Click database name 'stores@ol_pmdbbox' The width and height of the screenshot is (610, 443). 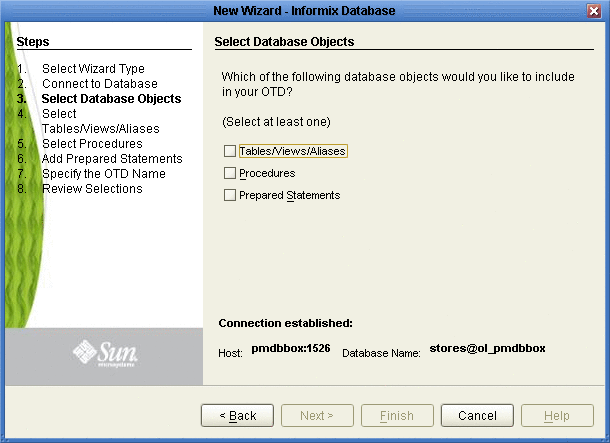point(487,348)
